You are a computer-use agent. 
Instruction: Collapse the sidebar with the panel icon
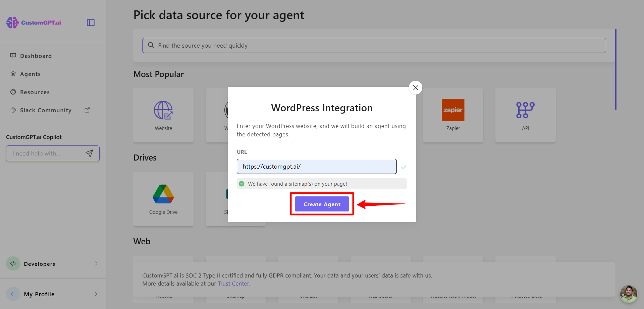pyautogui.click(x=91, y=22)
